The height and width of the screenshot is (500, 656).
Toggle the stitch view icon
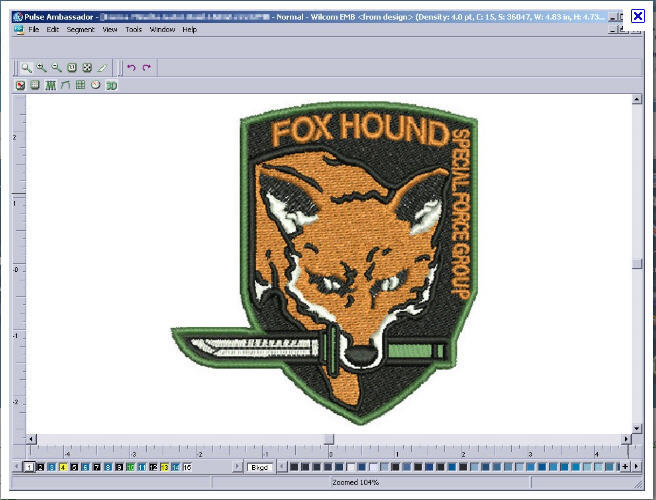[50, 86]
